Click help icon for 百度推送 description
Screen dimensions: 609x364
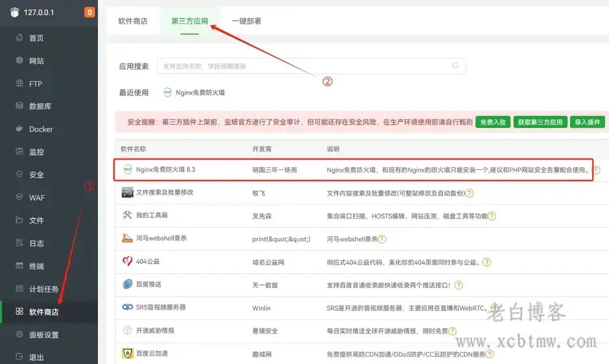(458, 285)
